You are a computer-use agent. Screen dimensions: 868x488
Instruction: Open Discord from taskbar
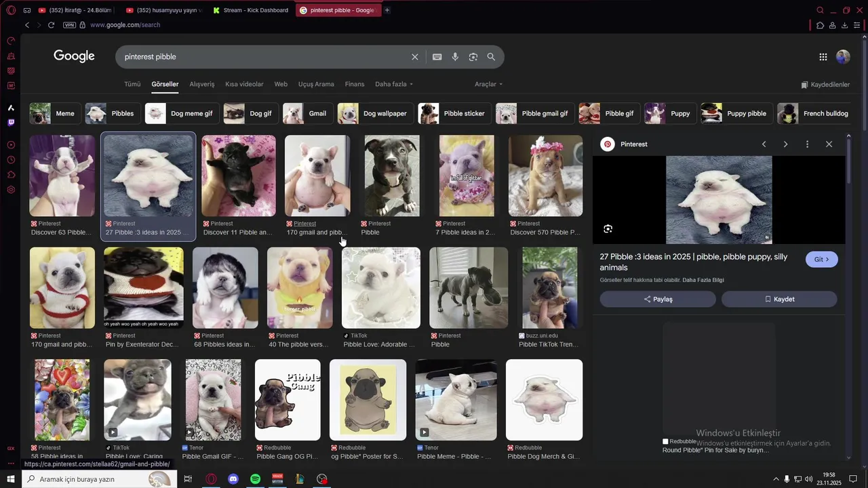click(x=233, y=479)
